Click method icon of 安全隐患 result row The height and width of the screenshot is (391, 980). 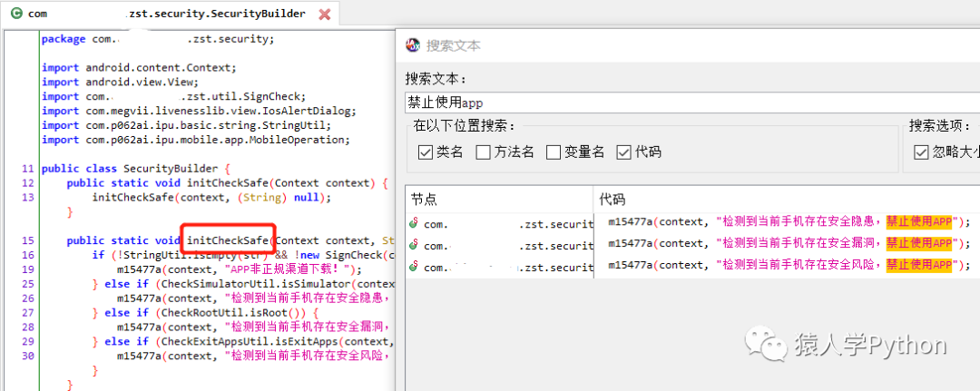pos(414,222)
